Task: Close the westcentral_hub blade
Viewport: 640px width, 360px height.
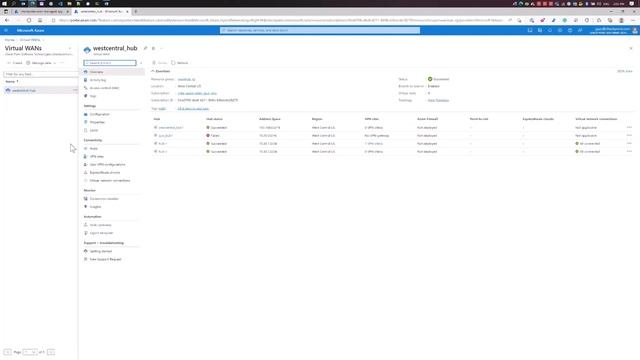Action: [x=631, y=48]
